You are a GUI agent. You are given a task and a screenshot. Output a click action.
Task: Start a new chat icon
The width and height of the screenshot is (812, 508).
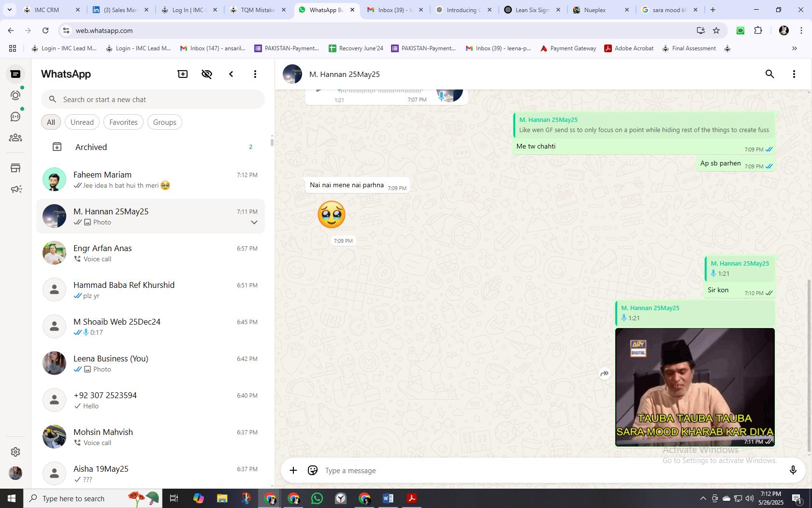click(x=183, y=74)
